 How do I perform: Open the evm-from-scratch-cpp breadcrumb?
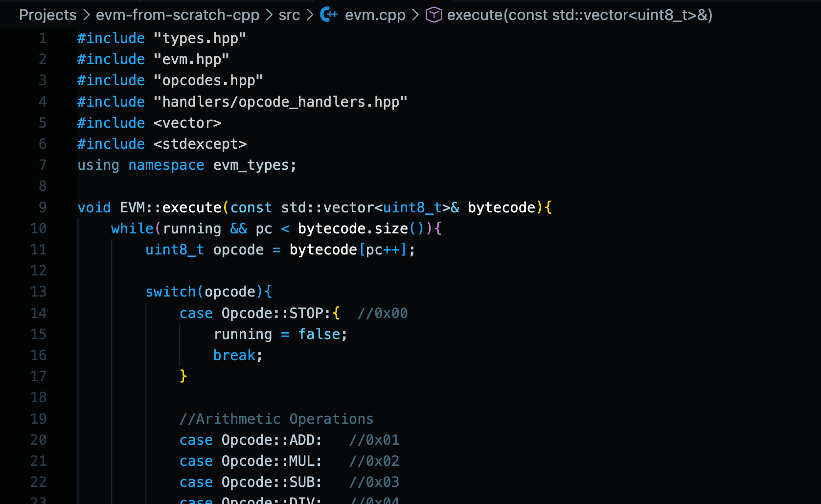178,15
